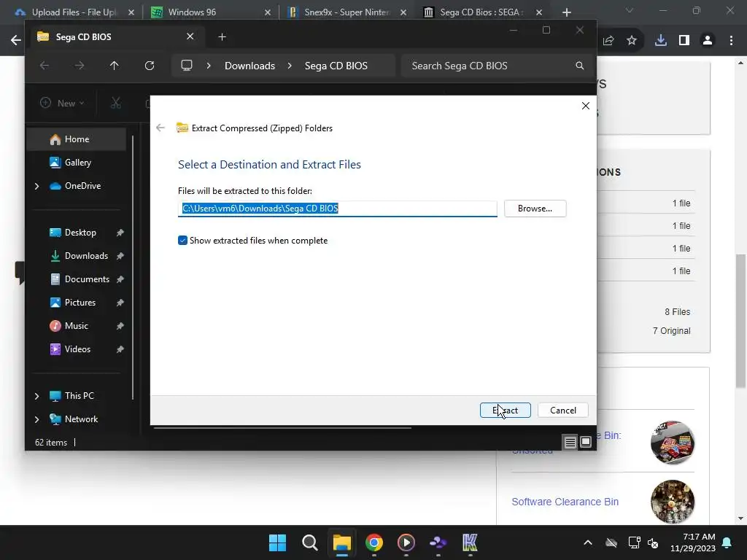Open Desktop quick access folder
747x560 pixels.
click(80, 233)
